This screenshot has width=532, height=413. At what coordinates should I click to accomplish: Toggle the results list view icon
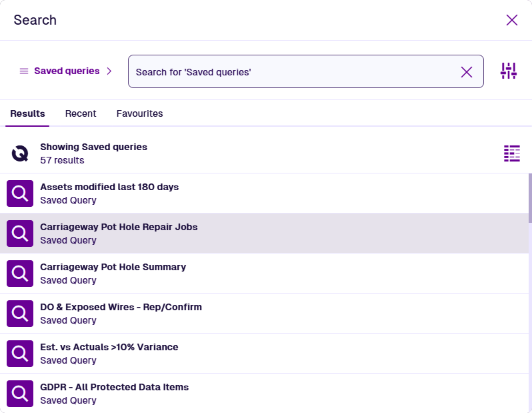click(511, 153)
